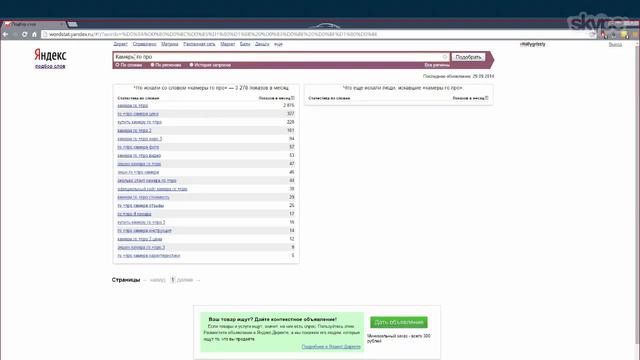Click the Выход link at top right
This screenshot has height=360, width=640.
[615, 44]
